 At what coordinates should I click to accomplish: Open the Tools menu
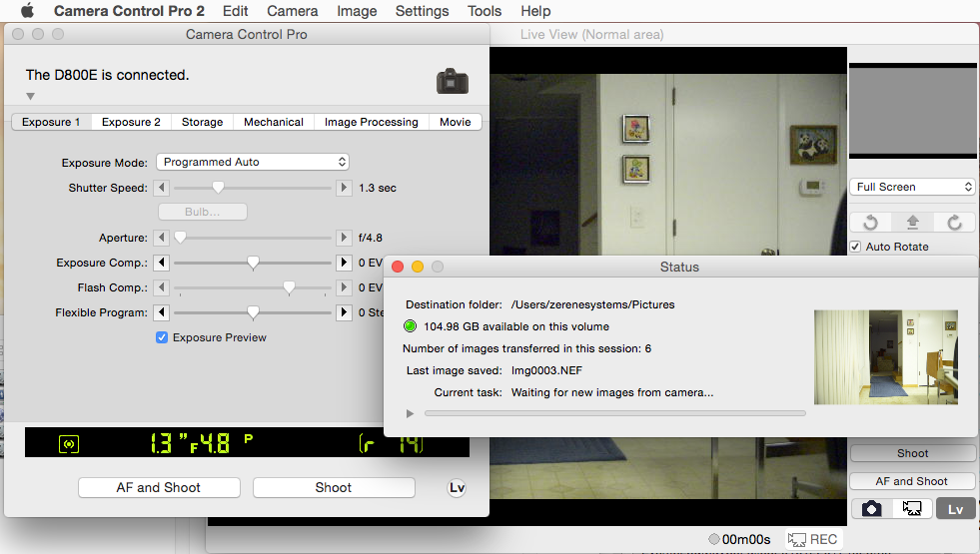click(485, 11)
